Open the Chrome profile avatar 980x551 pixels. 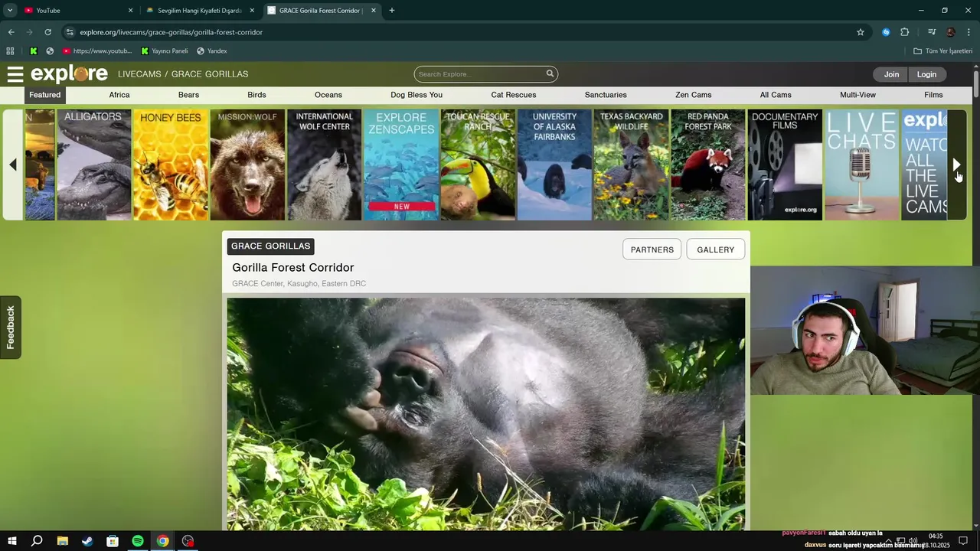point(951,32)
